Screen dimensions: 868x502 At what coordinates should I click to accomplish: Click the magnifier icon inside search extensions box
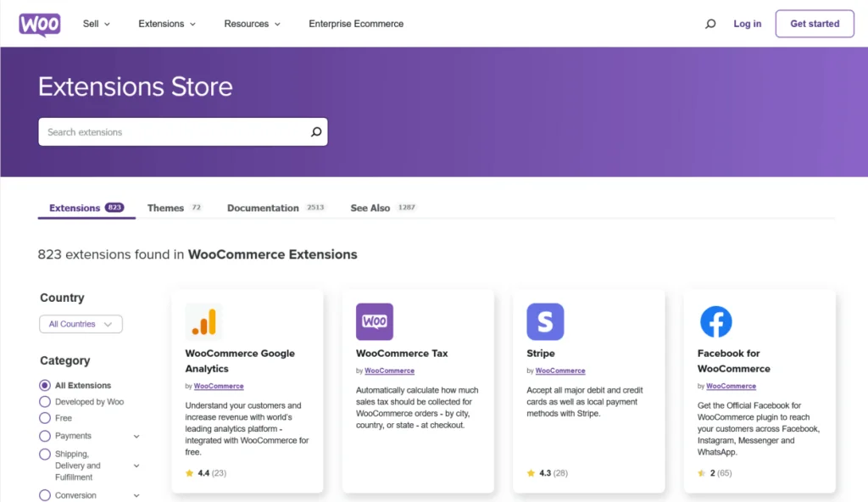pyautogui.click(x=316, y=132)
